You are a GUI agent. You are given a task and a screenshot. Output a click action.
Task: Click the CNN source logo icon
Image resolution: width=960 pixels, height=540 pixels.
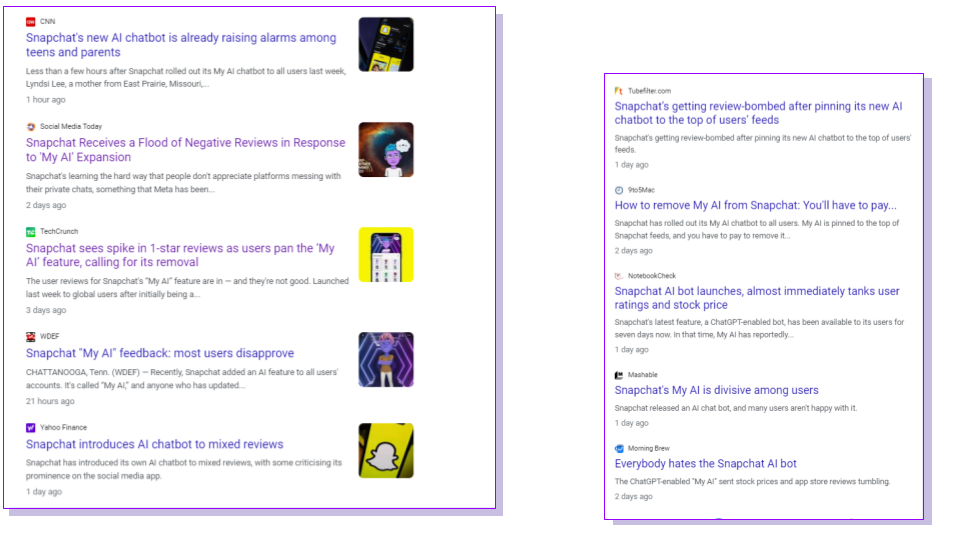click(31, 21)
